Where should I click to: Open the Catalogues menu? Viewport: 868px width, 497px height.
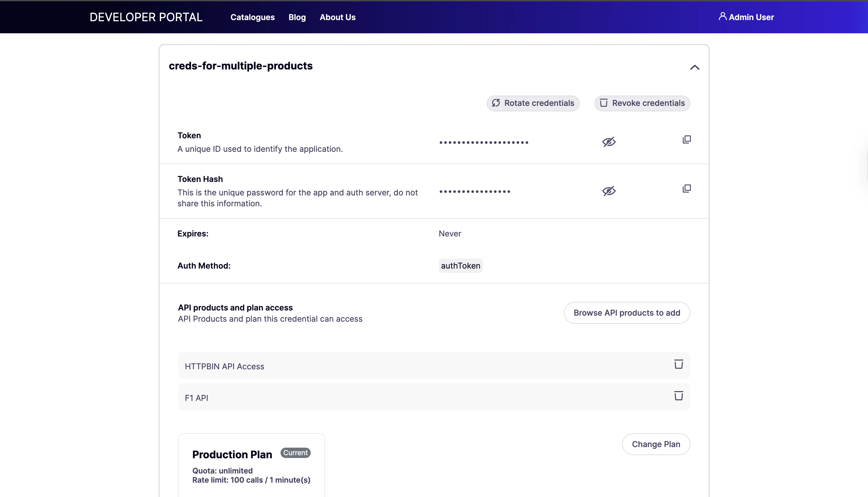(x=252, y=17)
